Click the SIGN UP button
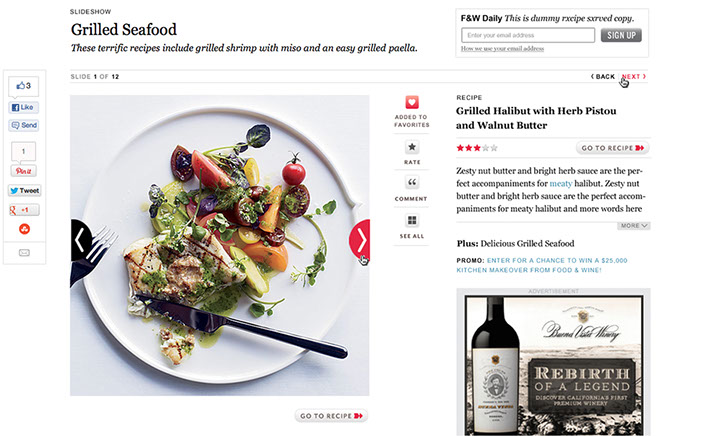Image resolution: width=710 pixels, height=436 pixels. tap(621, 35)
